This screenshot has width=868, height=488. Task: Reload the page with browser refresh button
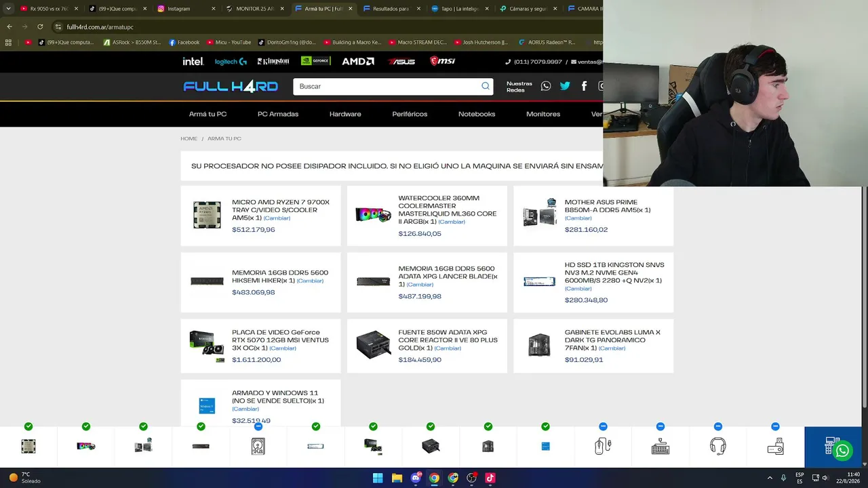coord(40,26)
